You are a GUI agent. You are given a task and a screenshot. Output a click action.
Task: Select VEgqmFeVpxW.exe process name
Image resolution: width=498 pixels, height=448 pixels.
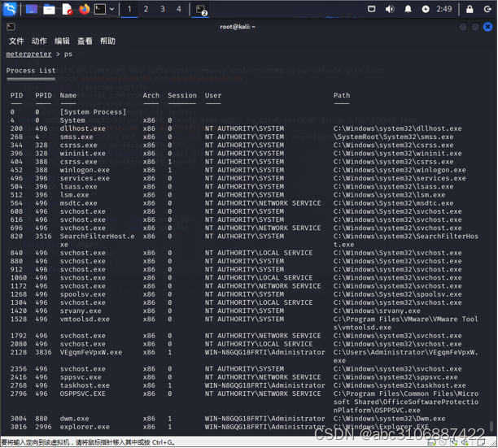point(91,353)
